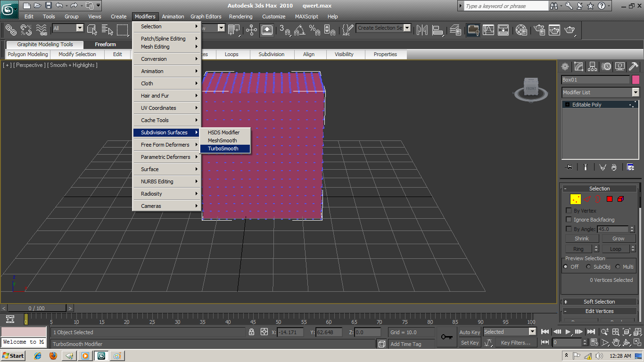Select the Rendered Frame Window icon
644x362 pixels.
click(554, 30)
